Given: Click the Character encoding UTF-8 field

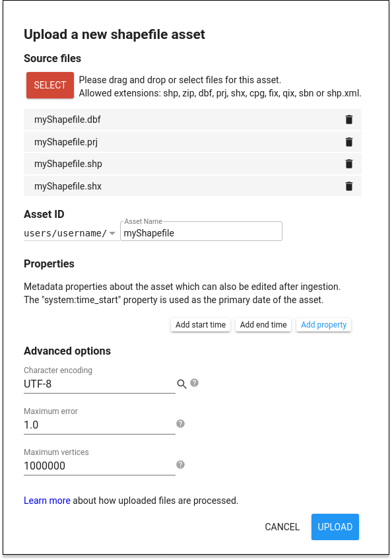Looking at the screenshot, I should click(x=100, y=384).
